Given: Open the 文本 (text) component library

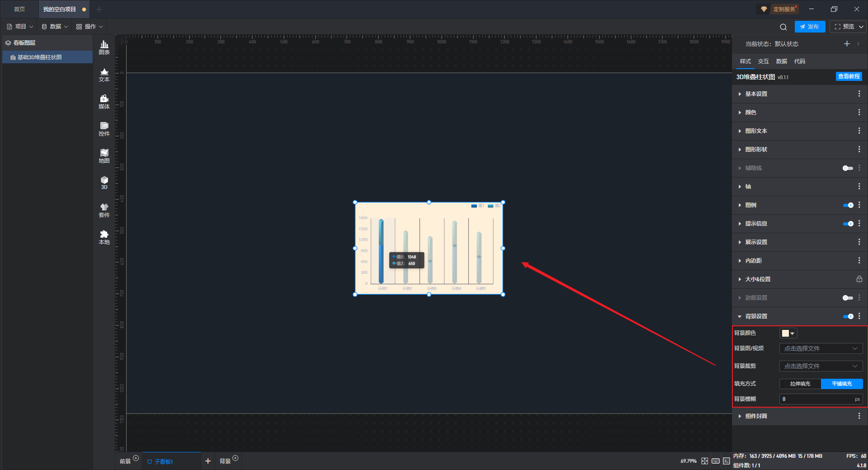Looking at the screenshot, I should pyautogui.click(x=104, y=75).
